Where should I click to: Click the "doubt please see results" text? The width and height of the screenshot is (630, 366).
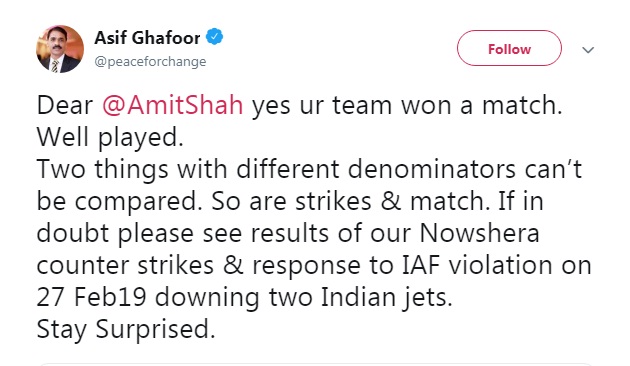(183, 233)
